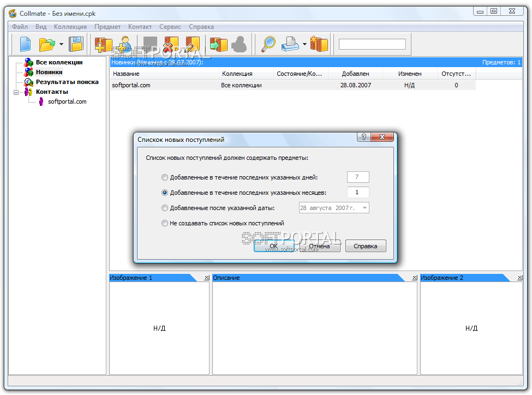Sort by the Название column header
532x395 pixels.
coord(165,74)
